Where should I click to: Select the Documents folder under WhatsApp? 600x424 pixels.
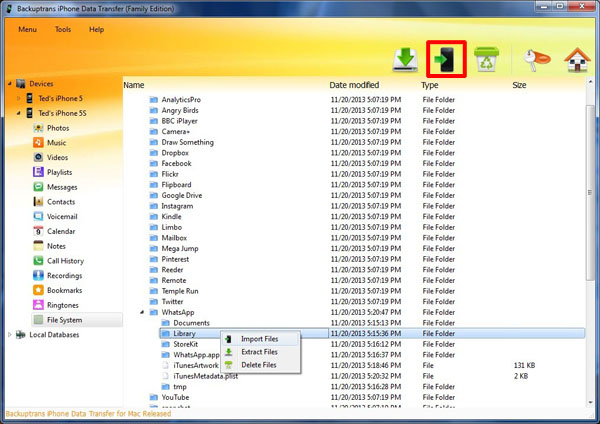point(191,323)
